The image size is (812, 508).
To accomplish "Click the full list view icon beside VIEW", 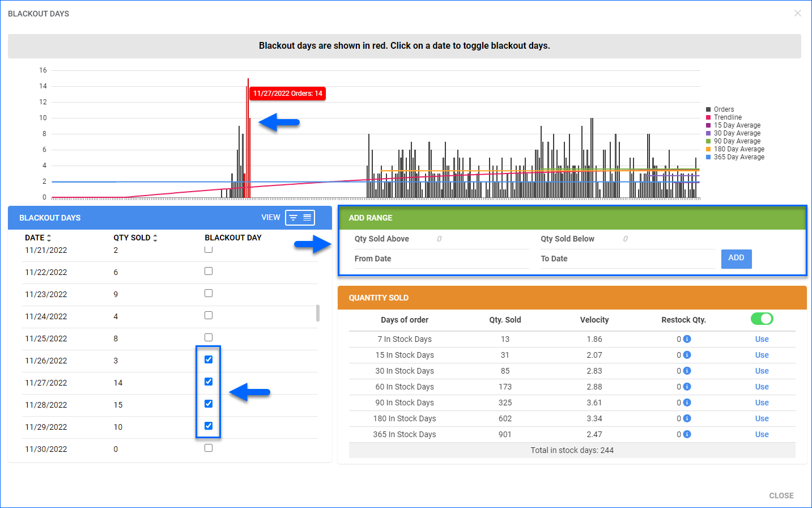I will [x=307, y=218].
